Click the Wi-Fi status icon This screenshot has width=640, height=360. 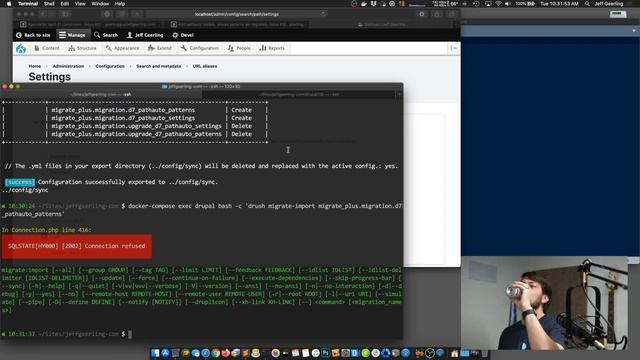pos(498,4)
